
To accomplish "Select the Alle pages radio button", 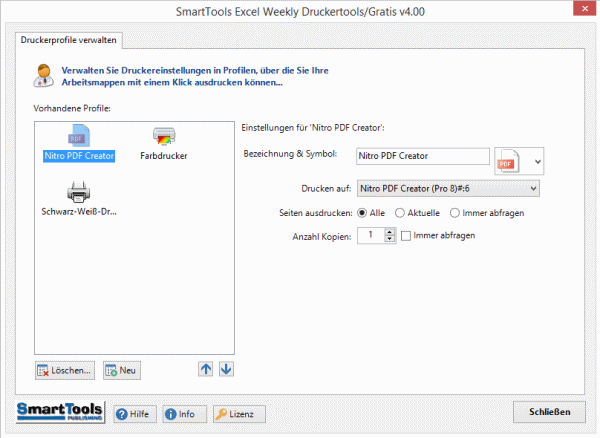I will [362, 213].
